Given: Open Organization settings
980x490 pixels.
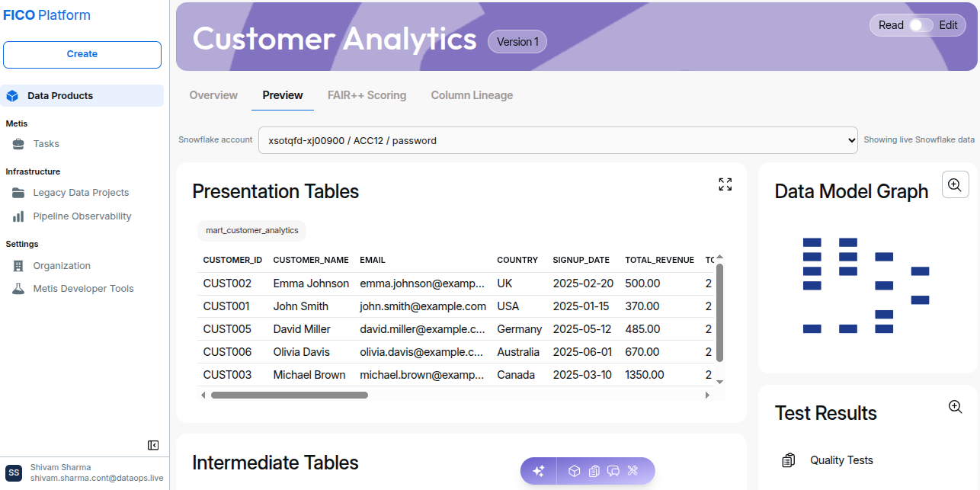Looking at the screenshot, I should pyautogui.click(x=62, y=266).
